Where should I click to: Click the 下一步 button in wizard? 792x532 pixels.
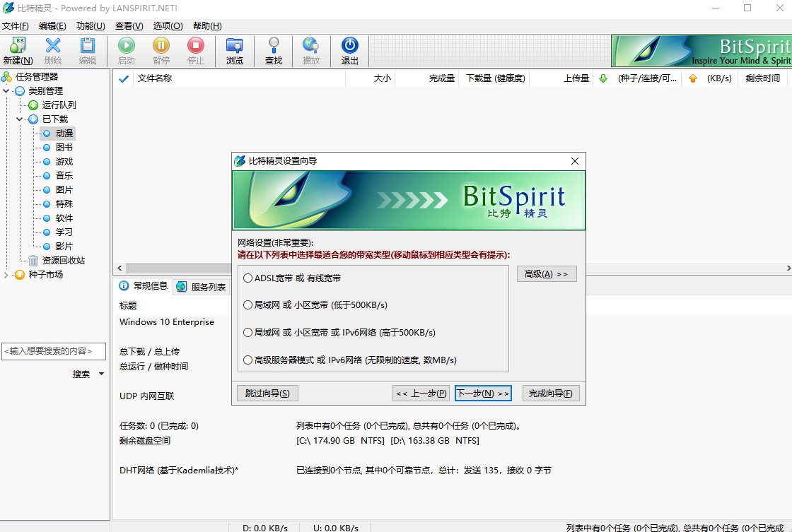click(x=483, y=393)
